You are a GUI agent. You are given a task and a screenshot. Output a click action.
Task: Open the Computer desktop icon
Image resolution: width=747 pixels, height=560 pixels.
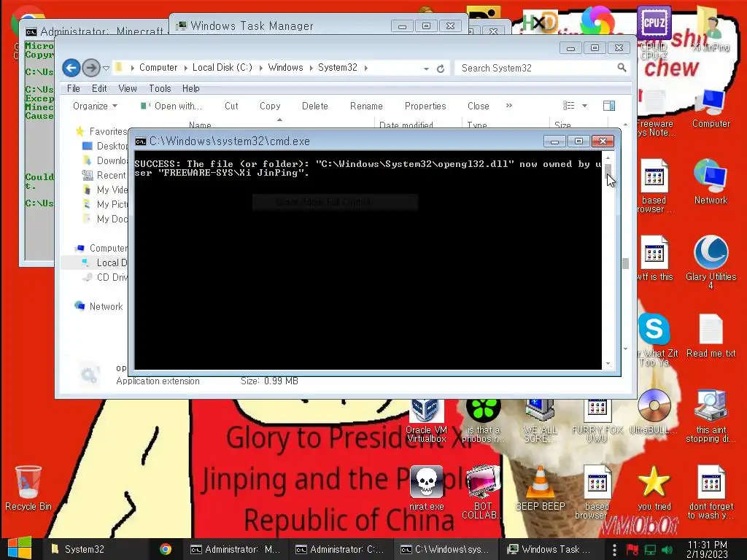tap(711, 109)
